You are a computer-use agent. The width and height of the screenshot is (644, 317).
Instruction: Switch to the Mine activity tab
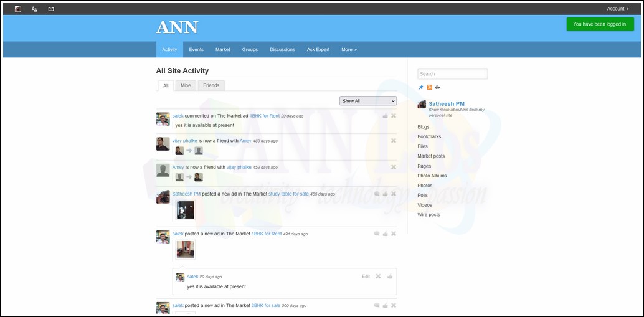coord(186,85)
